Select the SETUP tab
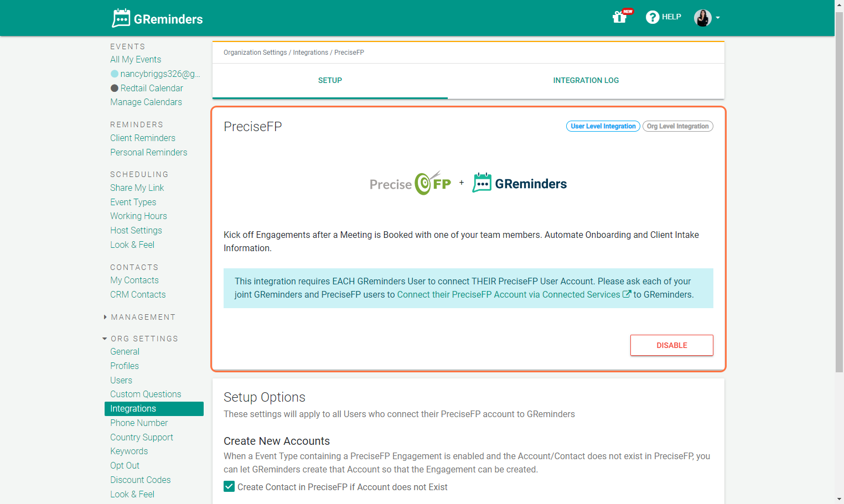Screen dimensions: 844x504 330,80
